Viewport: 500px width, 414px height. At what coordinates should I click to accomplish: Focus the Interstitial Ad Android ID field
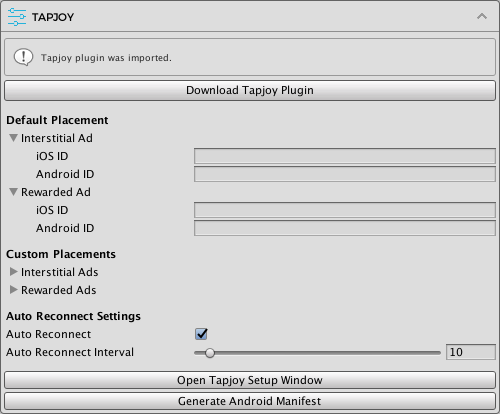[x=345, y=174]
